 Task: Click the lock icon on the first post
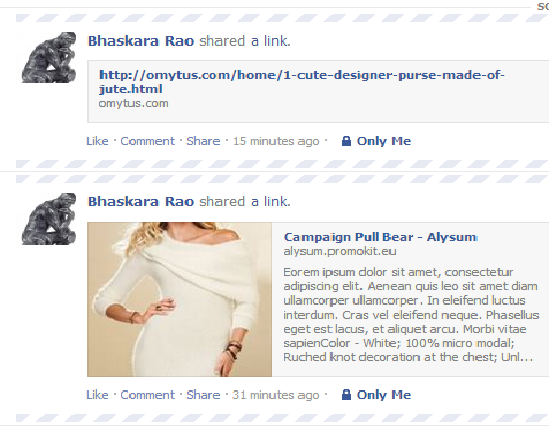[x=346, y=141]
